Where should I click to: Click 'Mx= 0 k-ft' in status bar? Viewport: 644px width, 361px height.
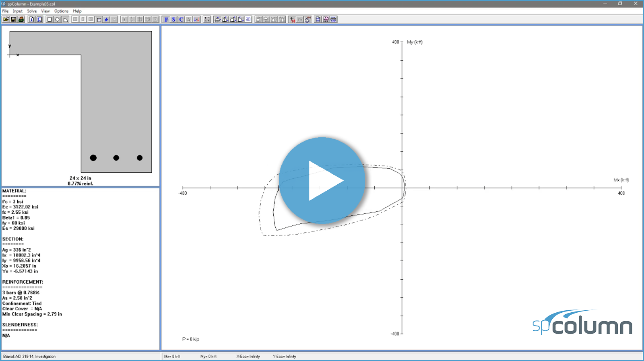click(x=172, y=357)
